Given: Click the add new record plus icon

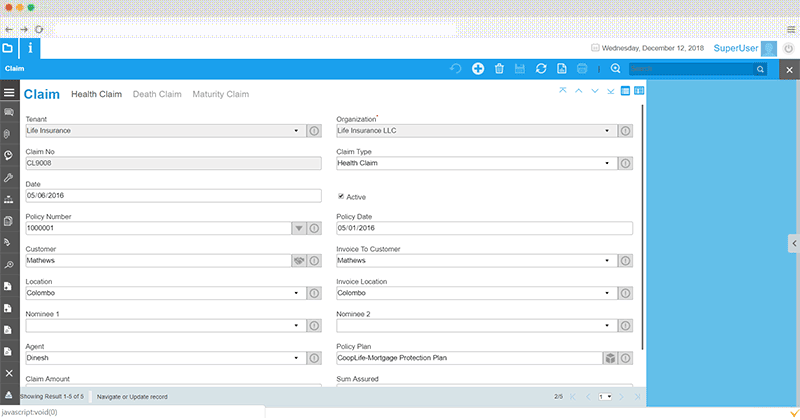Looking at the screenshot, I should [478, 69].
